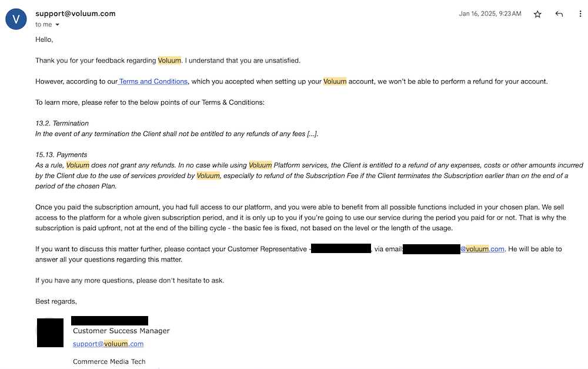The width and height of the screenshot is (588, 369).
Task: Click the "Best regards," closing line
Action: (56, 301)
